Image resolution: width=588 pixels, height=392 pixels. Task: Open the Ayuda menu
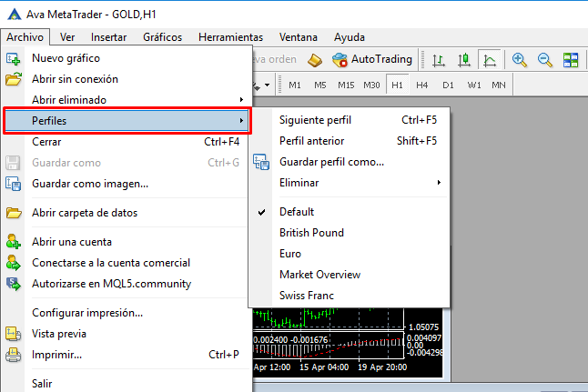coord(350,37)
